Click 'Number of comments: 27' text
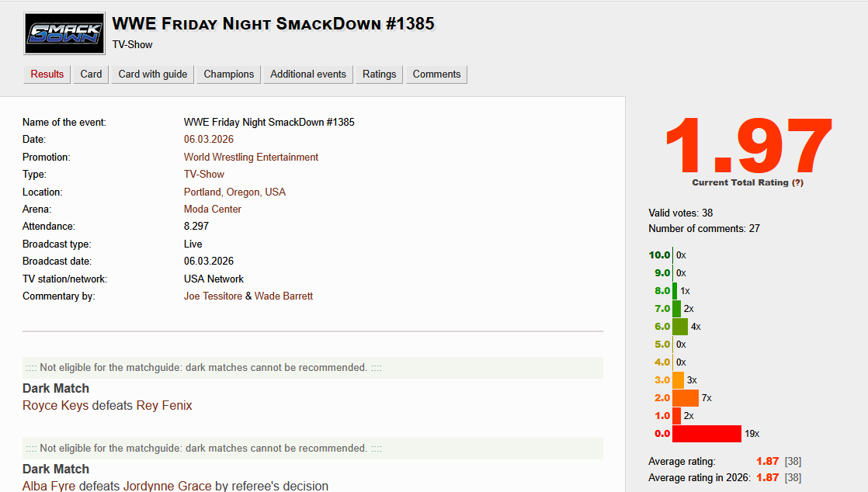 click(x=703, y=229)
